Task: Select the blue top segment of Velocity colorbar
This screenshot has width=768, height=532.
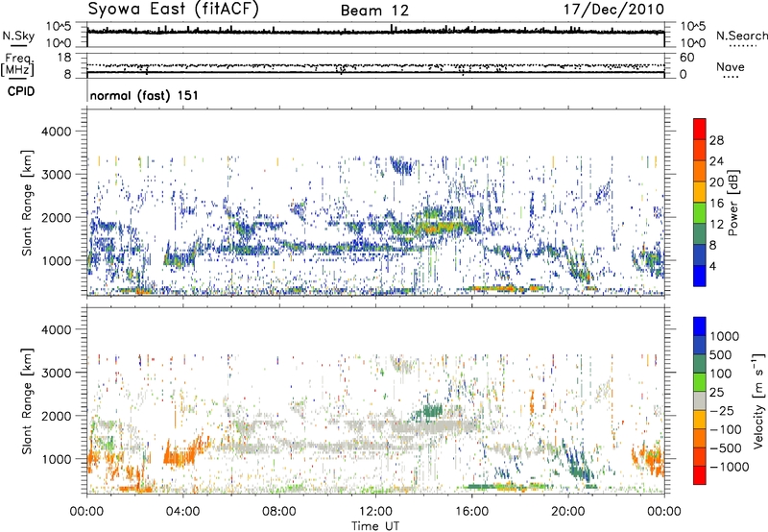Action: (700, 326)
